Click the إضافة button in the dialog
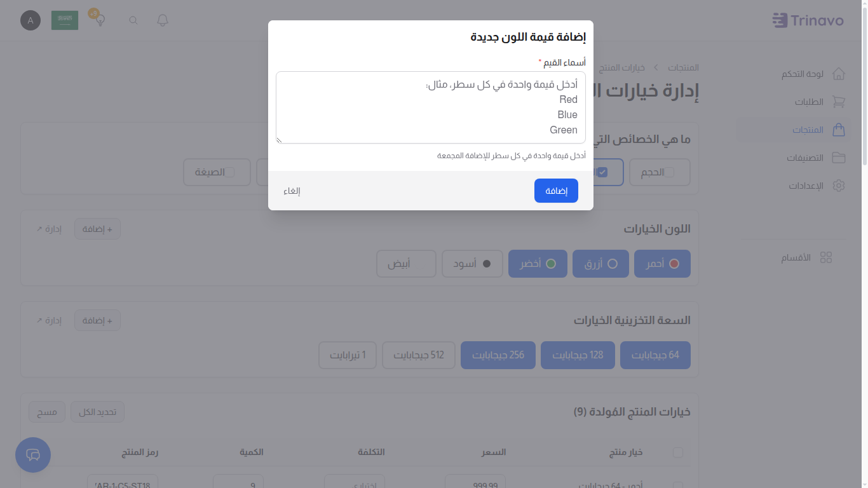 click(556, 190)
